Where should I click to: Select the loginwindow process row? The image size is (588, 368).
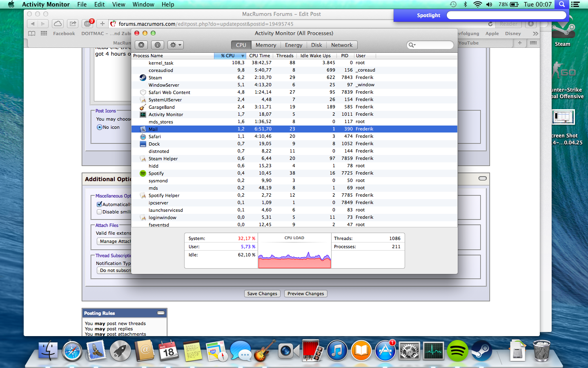click(294, 218)
